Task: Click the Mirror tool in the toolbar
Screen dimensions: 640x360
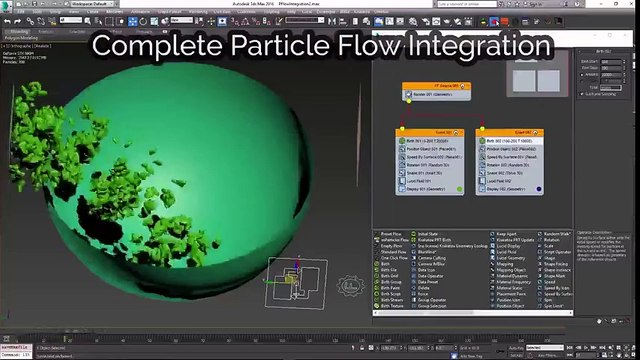Action: click(x=332, y=21)
